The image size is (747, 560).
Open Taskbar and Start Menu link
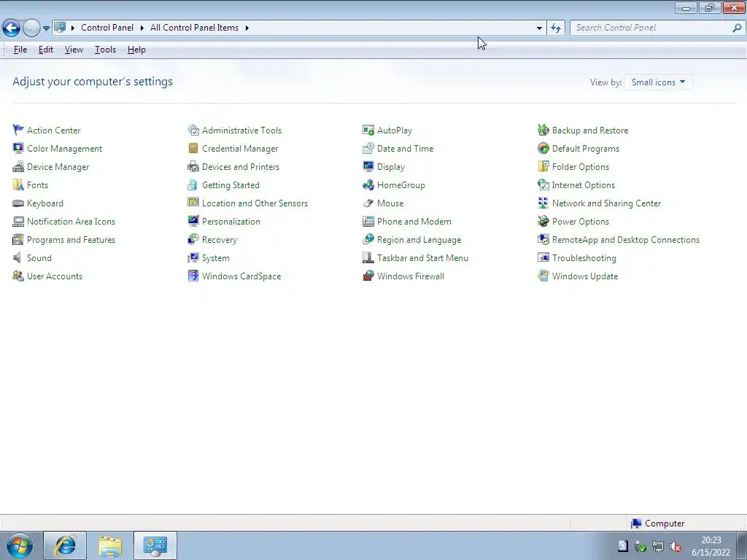pyautogui.click(x=422, y=258)
